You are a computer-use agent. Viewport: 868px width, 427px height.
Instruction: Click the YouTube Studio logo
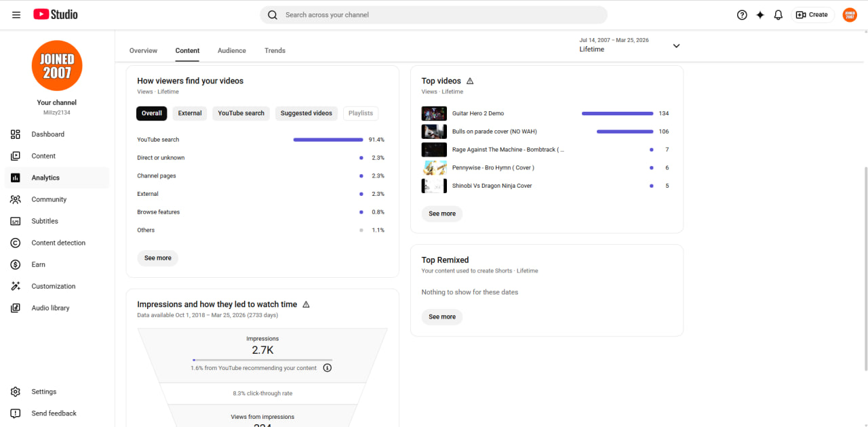click(56, 14)
